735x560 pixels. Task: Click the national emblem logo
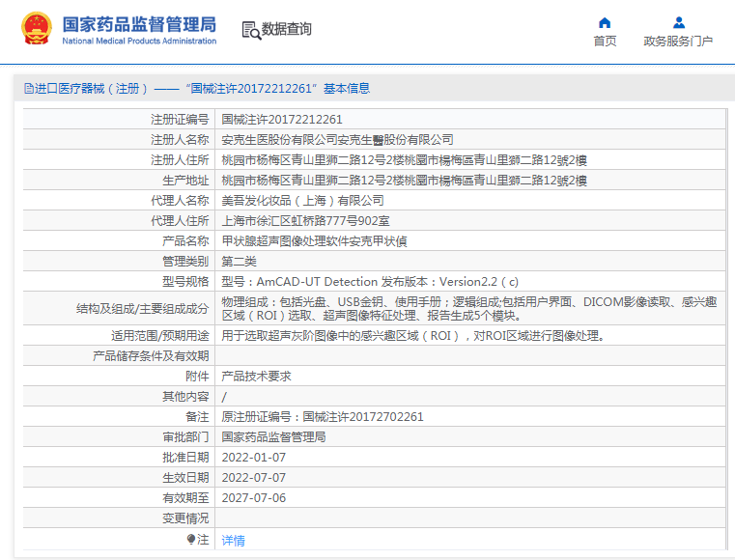point(36,28)
